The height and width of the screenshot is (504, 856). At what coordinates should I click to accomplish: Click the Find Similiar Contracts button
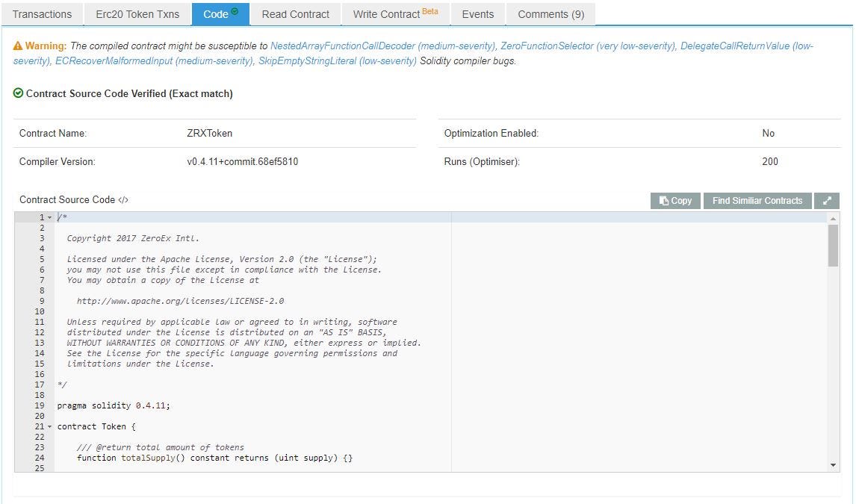tap(757, 200)
